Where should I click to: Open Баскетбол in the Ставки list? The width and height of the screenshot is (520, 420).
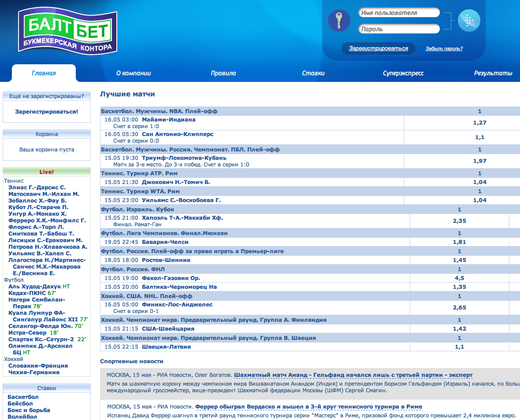[x=23, y=397]
